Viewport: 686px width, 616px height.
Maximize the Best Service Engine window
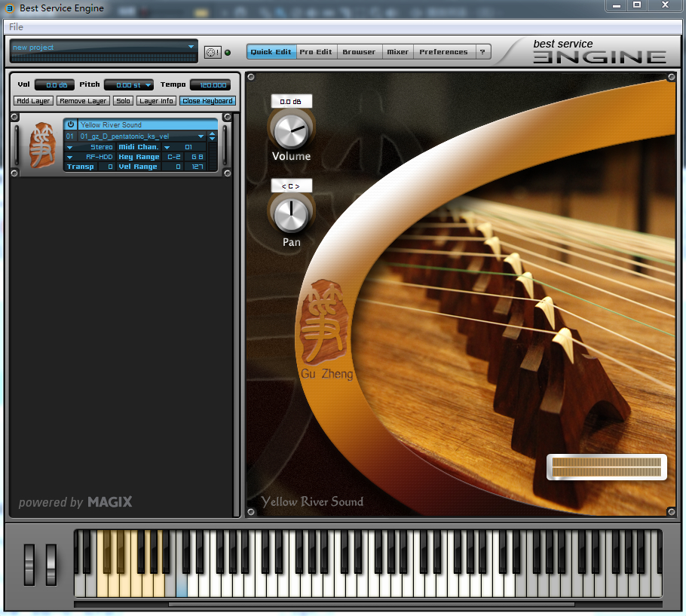point(637,5)
